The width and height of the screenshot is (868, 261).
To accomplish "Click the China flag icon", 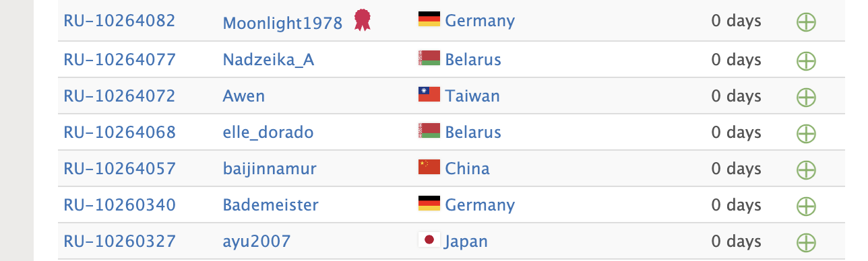I will click(429, 167).
